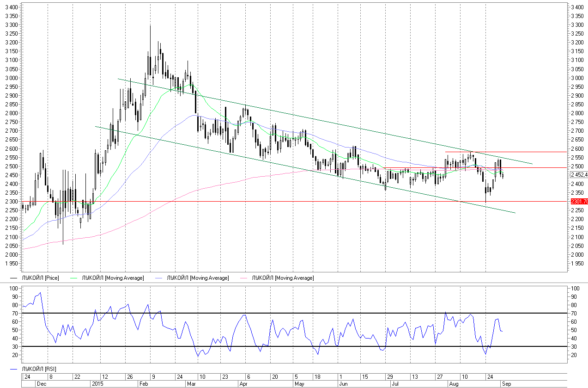The image size is (588, 388).
Task: Click the ЛУКОЙЛ [Price] legend entry
Action: coord(41,278)
